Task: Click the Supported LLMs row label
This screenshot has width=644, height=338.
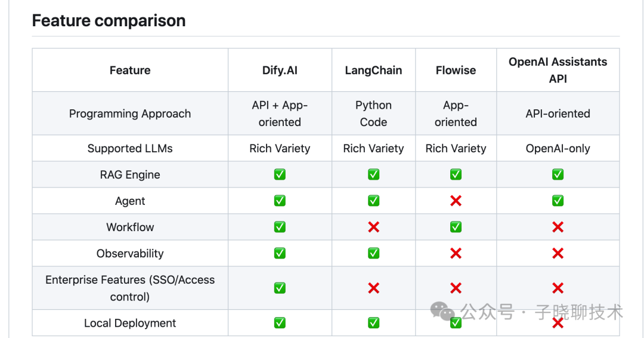Action: pyautogui.click(x=130, y=149)
